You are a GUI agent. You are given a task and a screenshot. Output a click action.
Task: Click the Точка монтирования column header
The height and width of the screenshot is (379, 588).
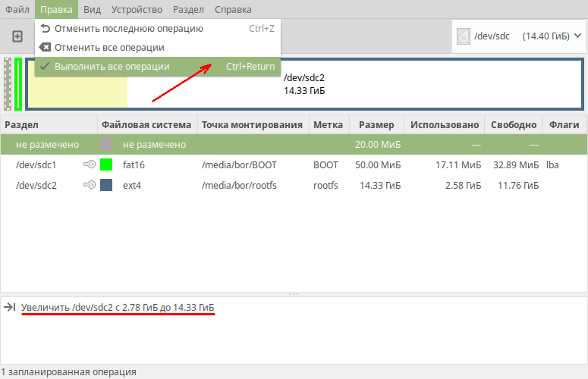[253, 125]
